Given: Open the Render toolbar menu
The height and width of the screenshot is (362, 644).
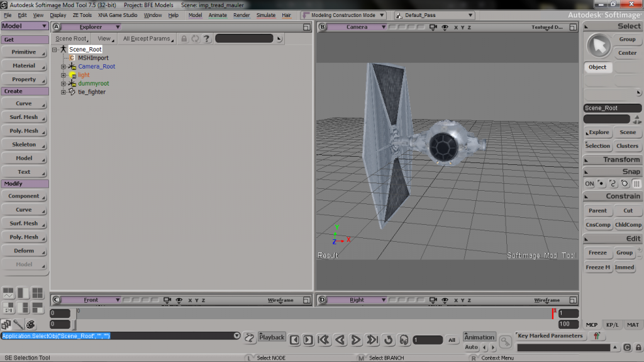Looking at the screenshot, I should coord(241,15).
